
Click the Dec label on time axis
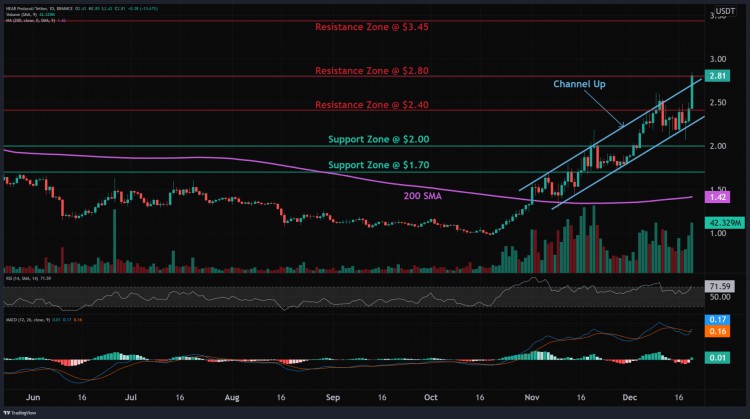(x=629, y=397)
